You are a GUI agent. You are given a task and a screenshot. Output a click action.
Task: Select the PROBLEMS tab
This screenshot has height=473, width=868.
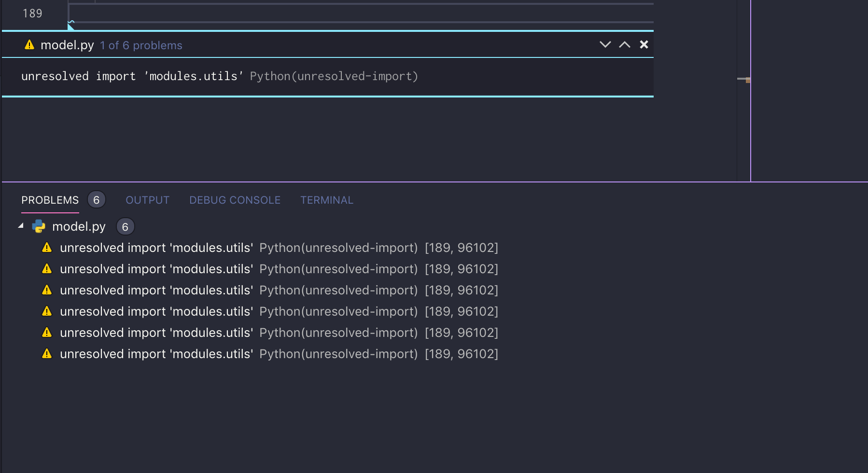[50, 200]
